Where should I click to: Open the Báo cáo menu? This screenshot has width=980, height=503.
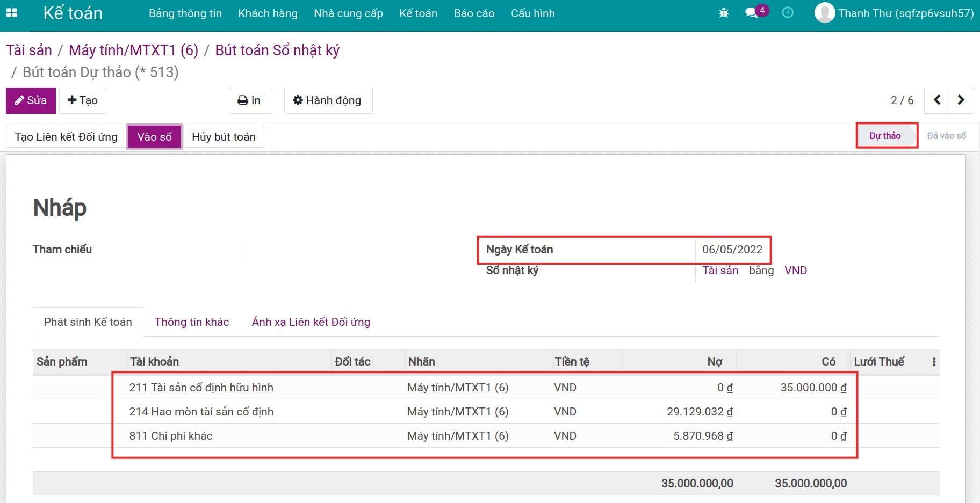point(474,13)
